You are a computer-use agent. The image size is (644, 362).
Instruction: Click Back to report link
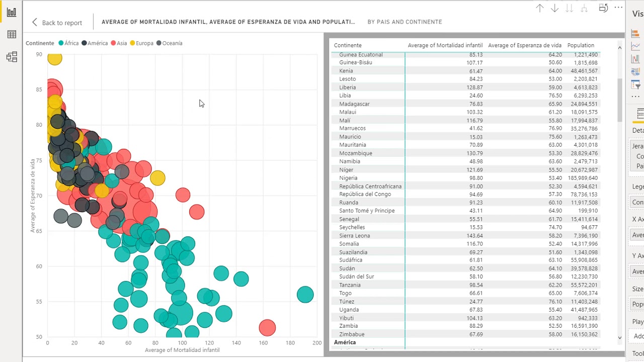coord(62,23)
